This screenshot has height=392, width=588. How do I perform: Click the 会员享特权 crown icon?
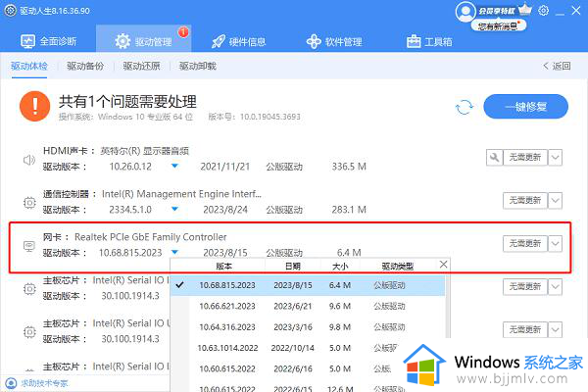[525, 10]
